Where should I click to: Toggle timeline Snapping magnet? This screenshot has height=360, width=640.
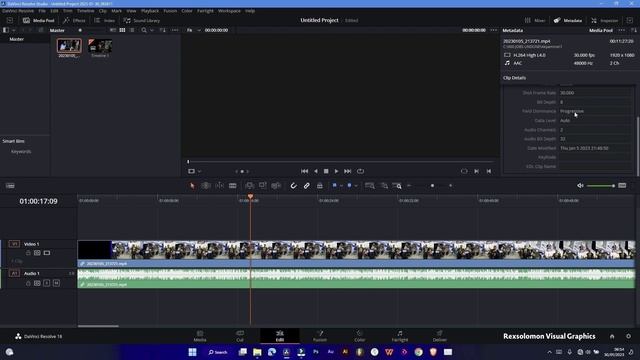tap(293, 186)
